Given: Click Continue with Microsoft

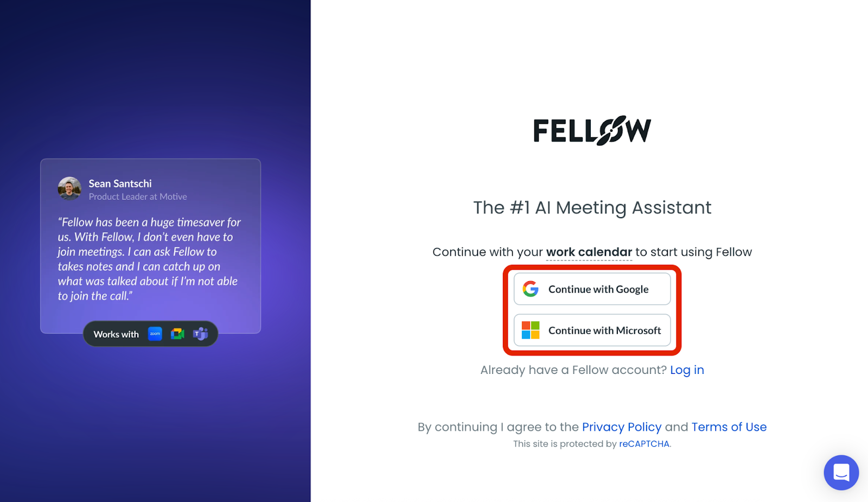Looking at the screenshot, I should click(591, 330).
